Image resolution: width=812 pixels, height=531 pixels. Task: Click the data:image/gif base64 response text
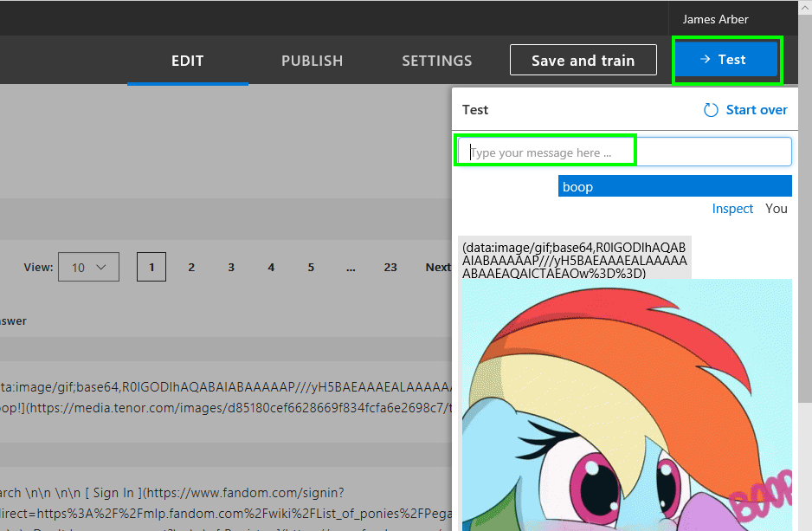574,260
